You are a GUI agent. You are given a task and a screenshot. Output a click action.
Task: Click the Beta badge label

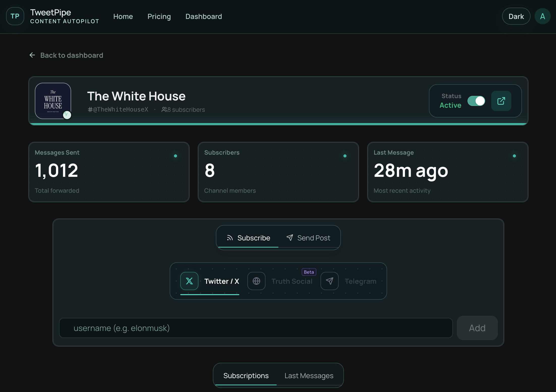309,272
